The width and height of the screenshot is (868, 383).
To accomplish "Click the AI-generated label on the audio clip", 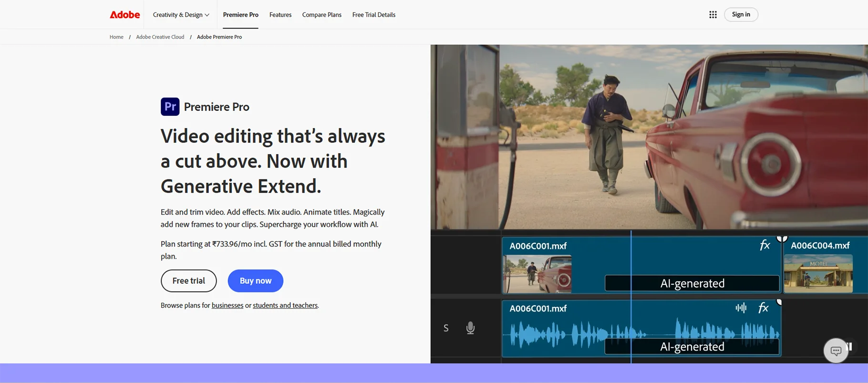I will click(x=692, y=347).
